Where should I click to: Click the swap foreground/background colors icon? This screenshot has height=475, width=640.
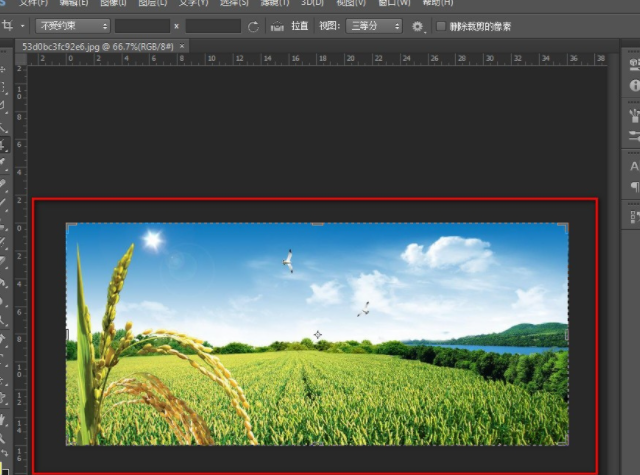point(4,453)
